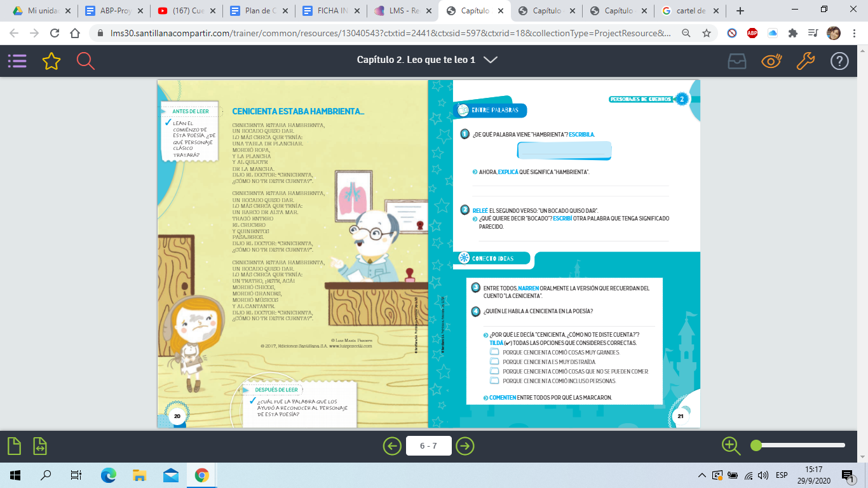Open the magnifier search icon in app header
Image resolution: width=868 pixels, height=488 pixels.
pos(85,61)
